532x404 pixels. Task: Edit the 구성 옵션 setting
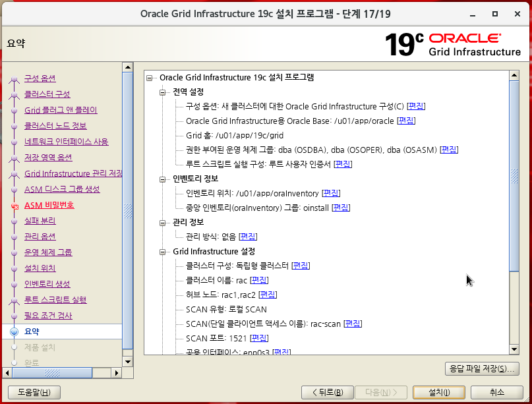coord(416,107)
